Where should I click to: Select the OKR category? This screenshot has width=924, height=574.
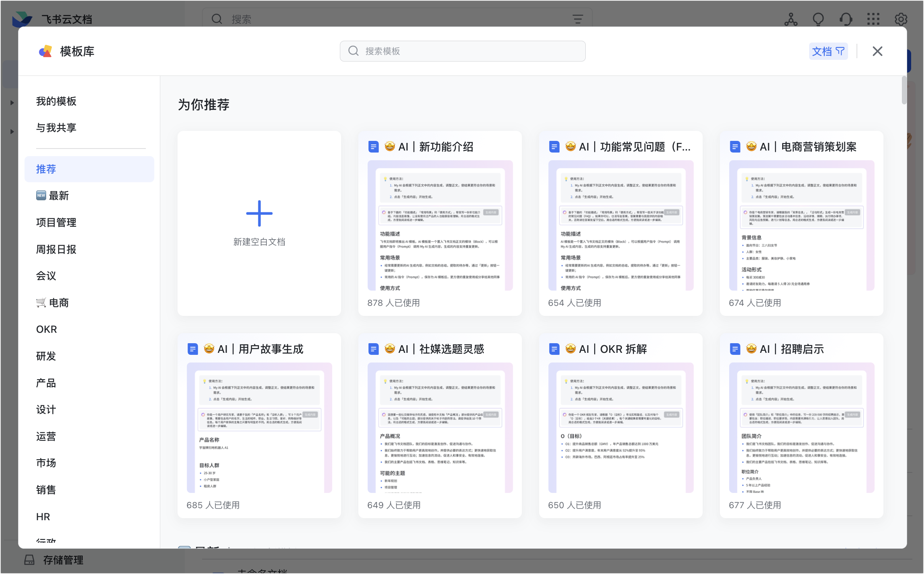click(x=89, y=329)
